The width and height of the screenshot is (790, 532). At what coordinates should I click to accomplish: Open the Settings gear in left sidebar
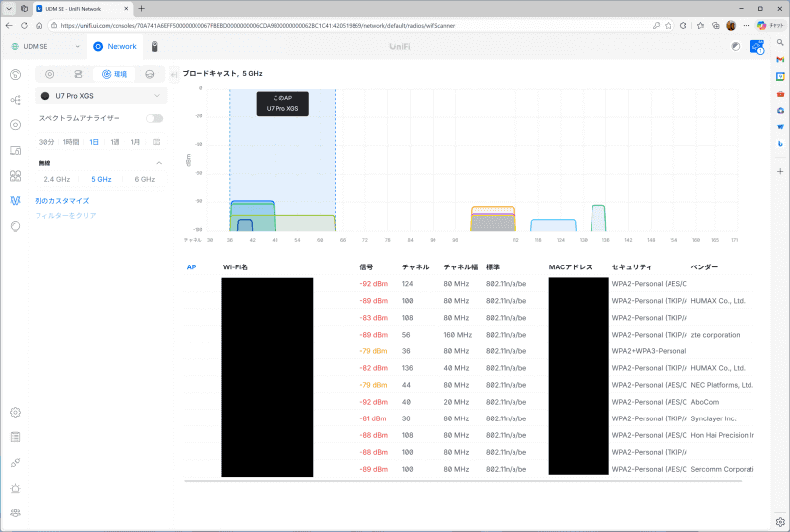(16, 413)
